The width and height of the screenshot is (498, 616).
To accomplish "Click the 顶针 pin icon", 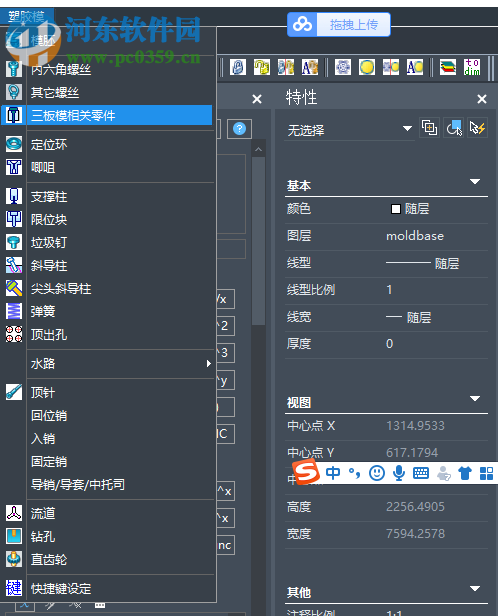I will (x=14, y=392).
